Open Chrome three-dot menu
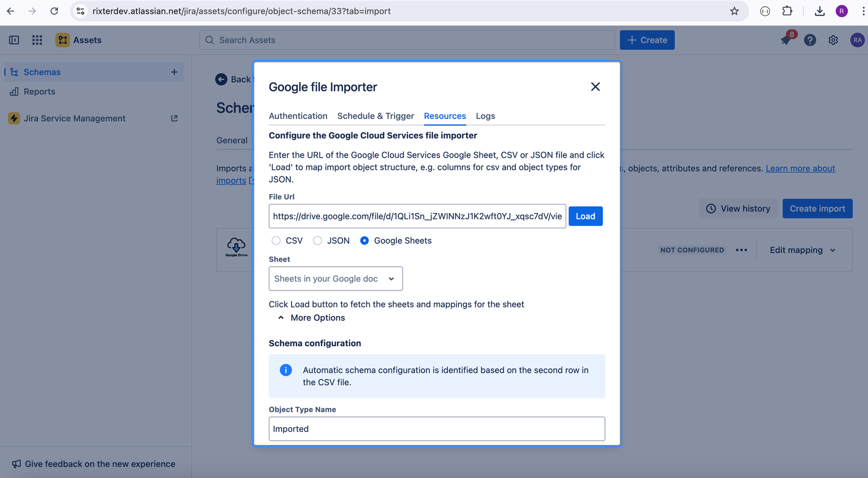Screen dimensions: 868x478 click(863, 11)
